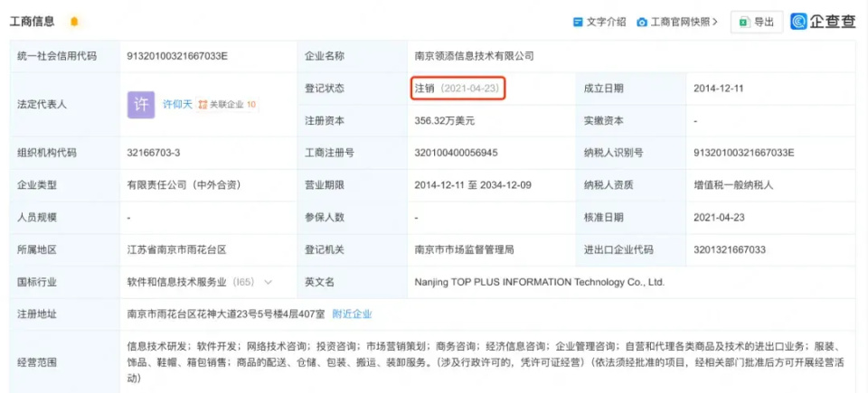Click the 工商官网快照 camera icon
This screenshot has width=868, height=393.
point(642,23)
